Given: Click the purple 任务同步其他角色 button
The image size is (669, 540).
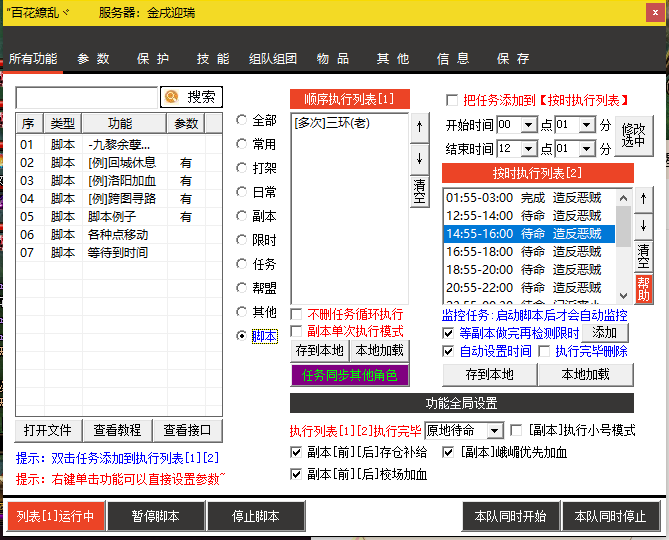Looking at the screenshot, I should pyautogui.click(x=349, y=375).
